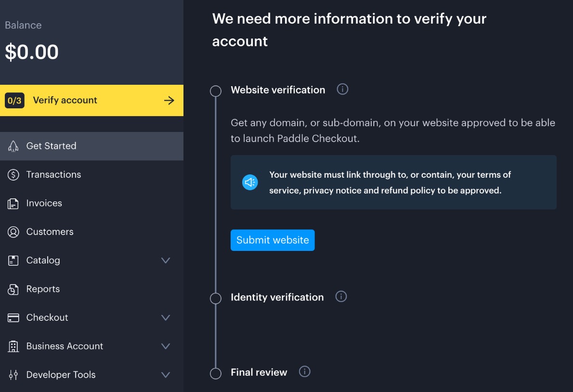The height and width of the screenshot is (392, 573).
Task: Click the Business Account building icon
Action: pos(13,346)
